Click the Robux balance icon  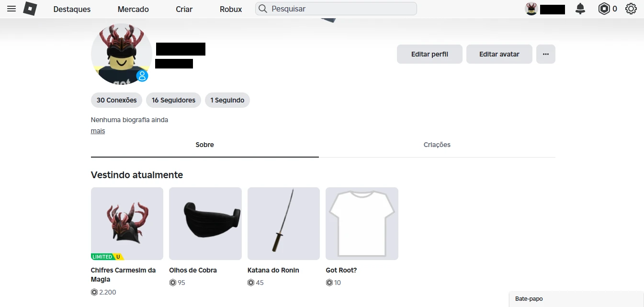click(604, 9)
